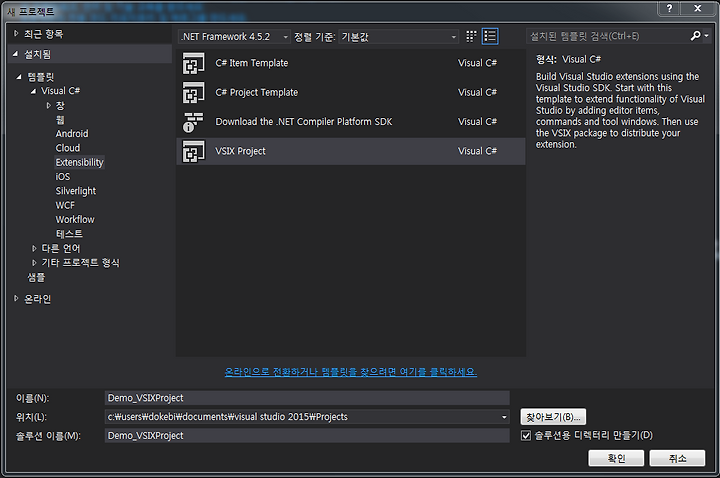Click the VSIX Project template icon

point(193,151)
